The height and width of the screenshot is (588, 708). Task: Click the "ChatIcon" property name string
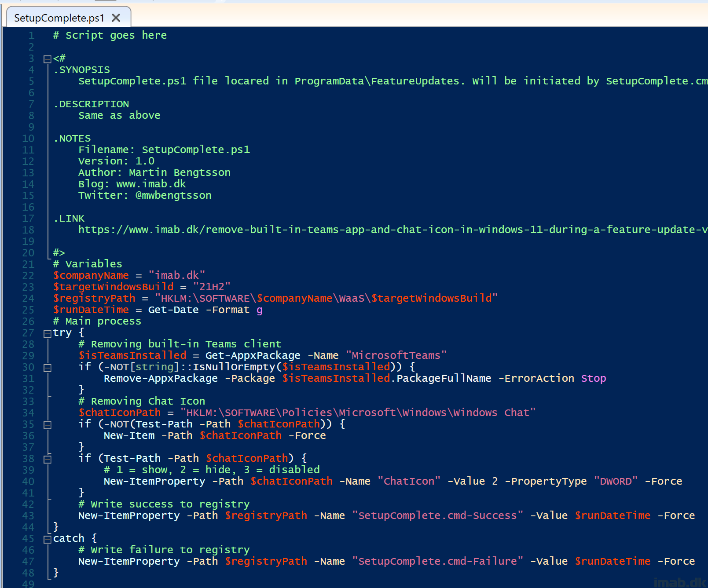click(x=409, y=481)
